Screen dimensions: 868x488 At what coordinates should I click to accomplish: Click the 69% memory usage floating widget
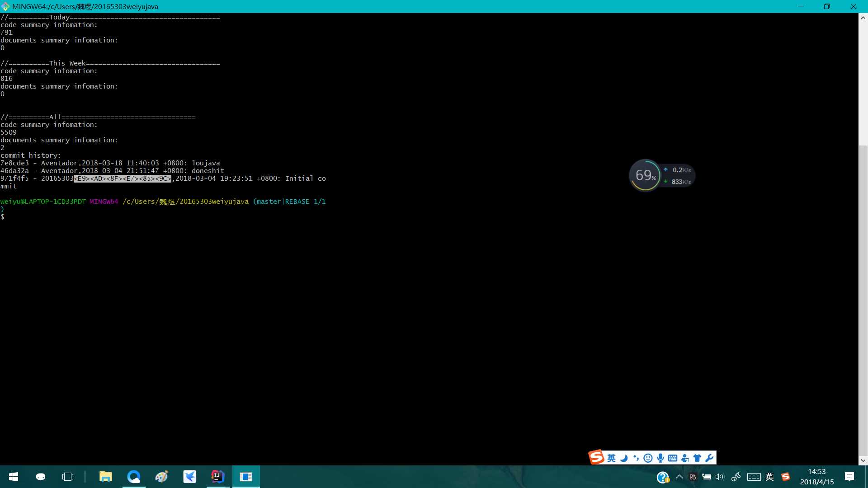coord(645,175)
